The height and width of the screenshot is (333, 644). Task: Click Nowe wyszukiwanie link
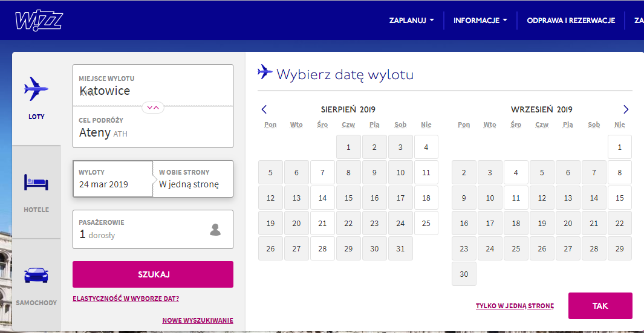pyautogui.click(x=198, y=320)
